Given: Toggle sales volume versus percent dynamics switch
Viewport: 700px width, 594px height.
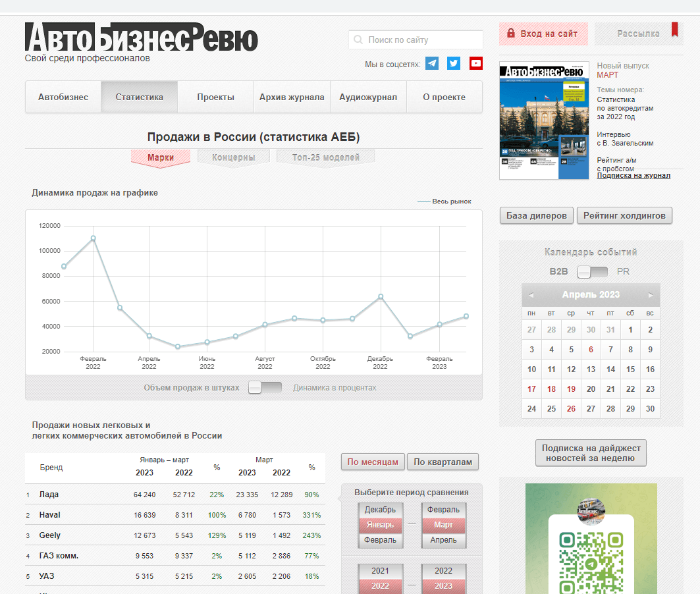Looking at the screenshot, I should (x=265, y=387).
